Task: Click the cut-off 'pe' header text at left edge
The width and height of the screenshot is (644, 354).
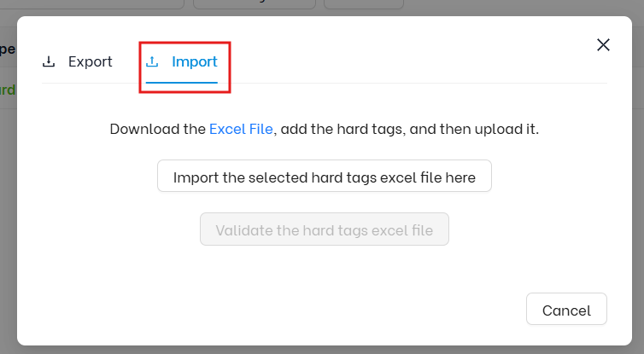Action: coord(8,49)
